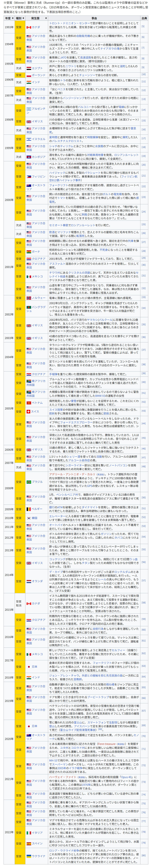Click the Bangladesh flag icon
Image resolution: width=149 pixels, height=868 pixels.
(x=29, y=307)
